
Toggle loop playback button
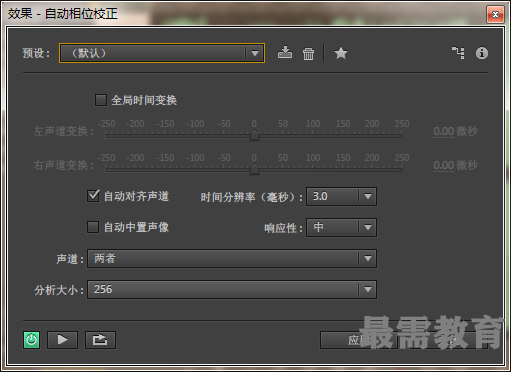point(100,340)
